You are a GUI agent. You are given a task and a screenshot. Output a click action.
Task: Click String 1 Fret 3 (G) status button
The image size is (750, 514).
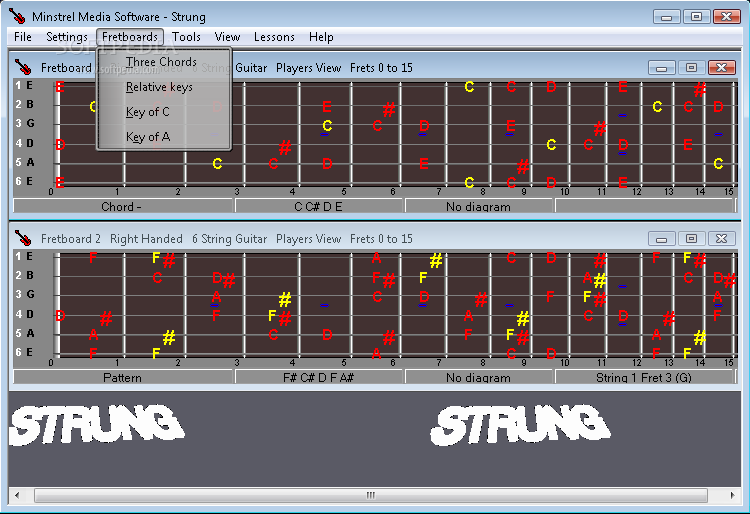pyautogui.click(x=644, y=377)
